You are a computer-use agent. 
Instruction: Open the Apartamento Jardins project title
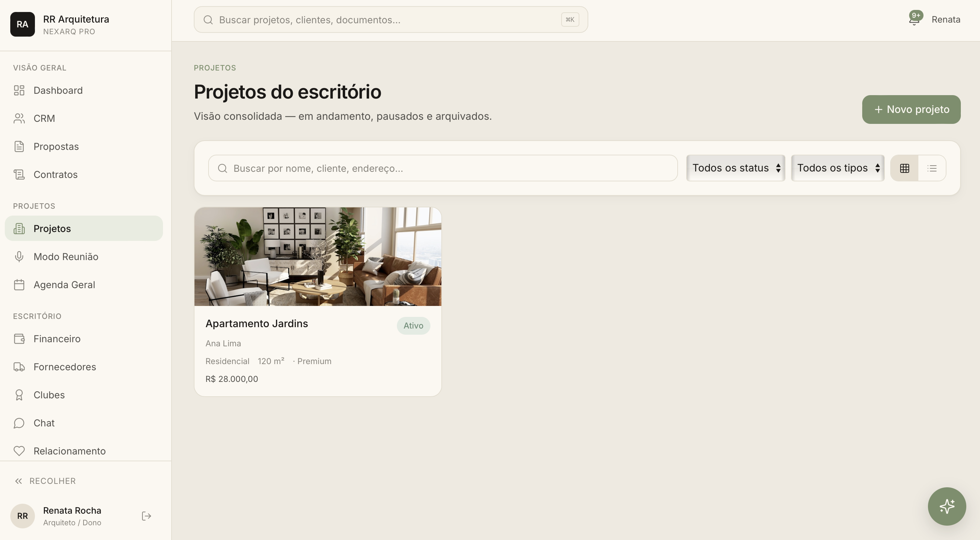[257, 324]
